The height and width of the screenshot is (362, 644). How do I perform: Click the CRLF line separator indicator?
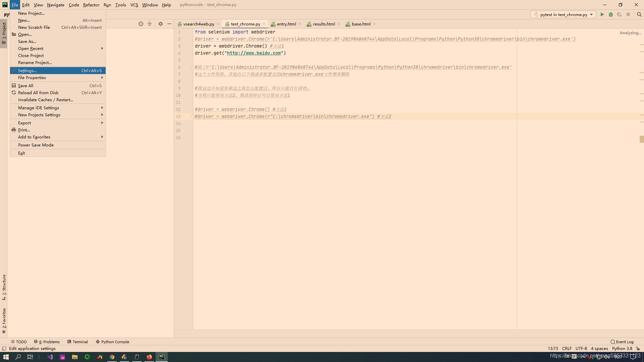567,349
